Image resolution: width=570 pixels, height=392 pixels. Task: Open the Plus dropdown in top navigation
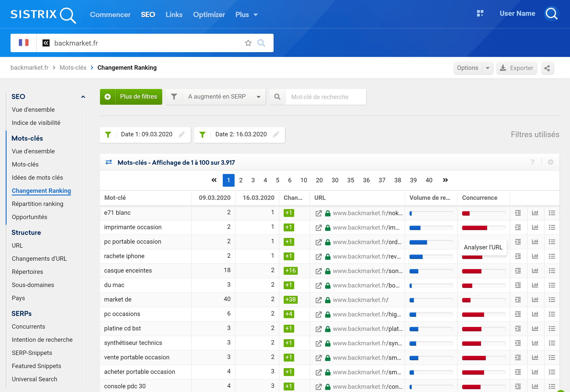tap(246, 15)
